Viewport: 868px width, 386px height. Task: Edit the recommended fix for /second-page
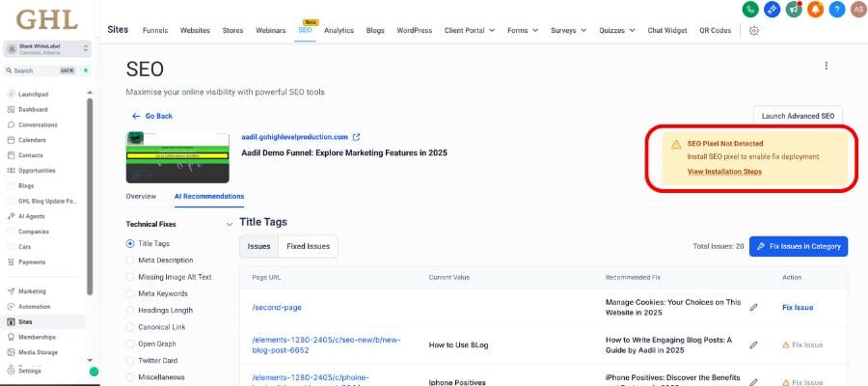(753, 307)
